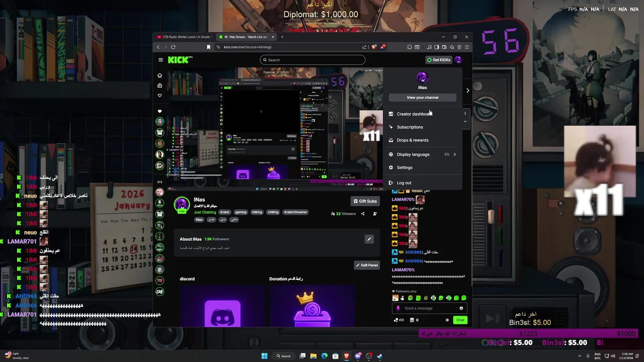Image resolution: width=644 pixels, height=362 pixels.
Task: Open the browser extensions puzzle icon
Action: [x=409, y=47]
